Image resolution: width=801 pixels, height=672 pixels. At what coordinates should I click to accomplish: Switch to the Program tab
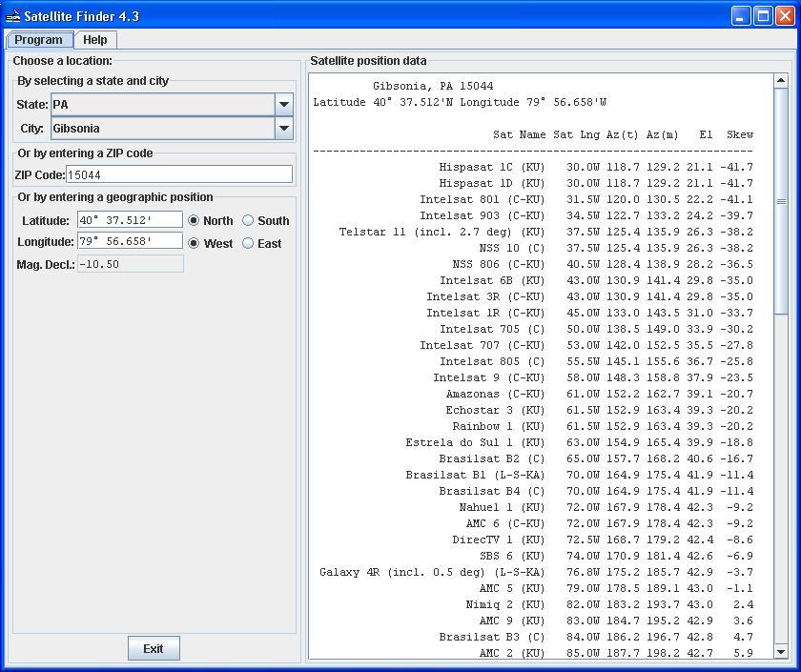(38, 40)
